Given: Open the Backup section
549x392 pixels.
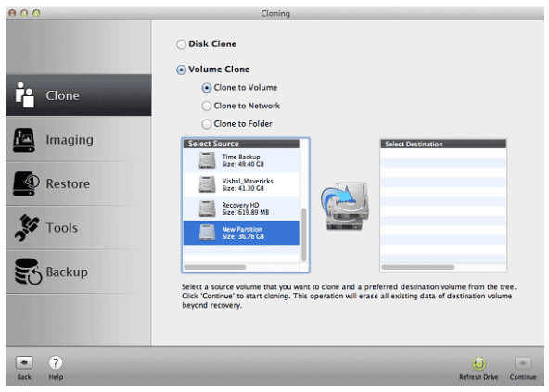Looking at the screenshot, I should (x=79, y=272).
